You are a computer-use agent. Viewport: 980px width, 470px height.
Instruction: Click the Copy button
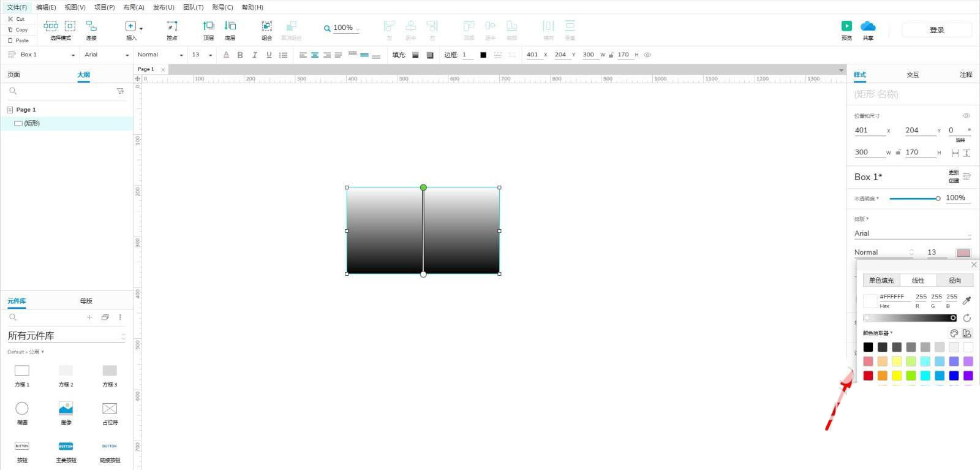[18, 29]
